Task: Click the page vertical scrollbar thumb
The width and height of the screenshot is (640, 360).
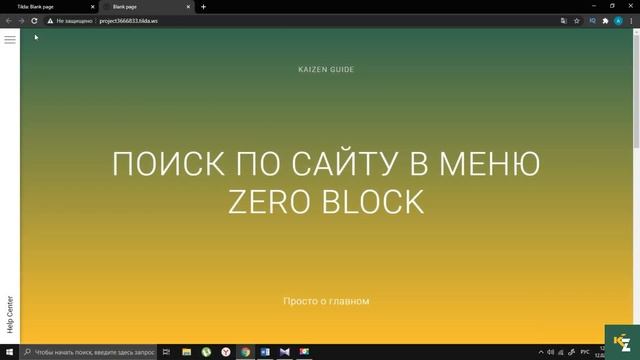Action: coord(636,92)
